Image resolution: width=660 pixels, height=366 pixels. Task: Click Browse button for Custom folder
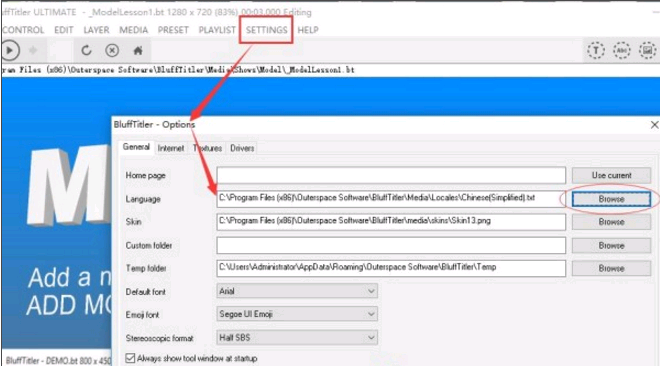click(x=611, y=245)
